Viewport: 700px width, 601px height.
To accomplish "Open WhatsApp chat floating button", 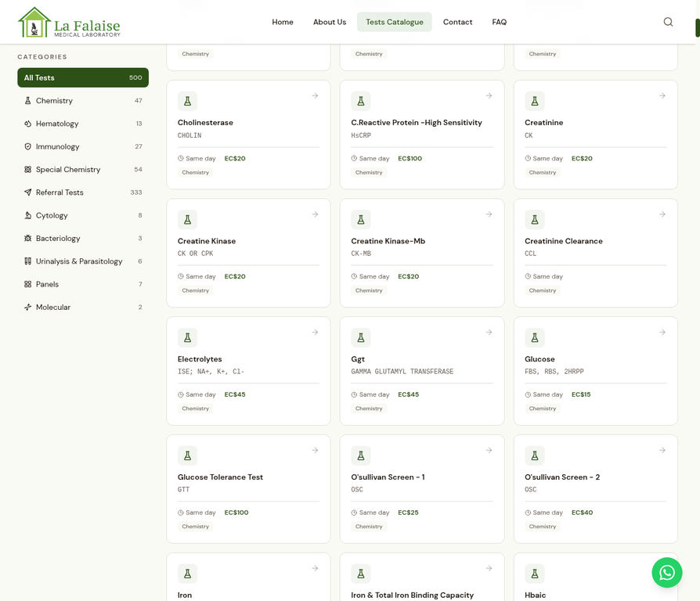I will [666, 573].
